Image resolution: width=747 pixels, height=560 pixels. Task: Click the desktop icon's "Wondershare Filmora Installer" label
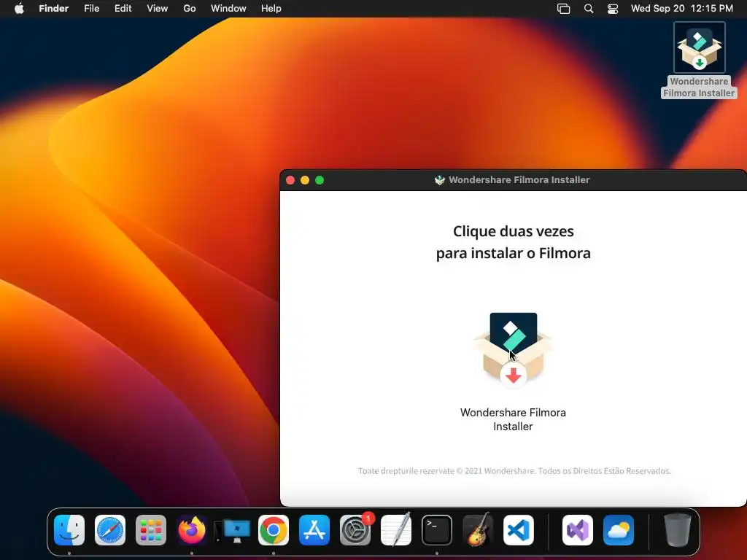[x=699, y=87]
